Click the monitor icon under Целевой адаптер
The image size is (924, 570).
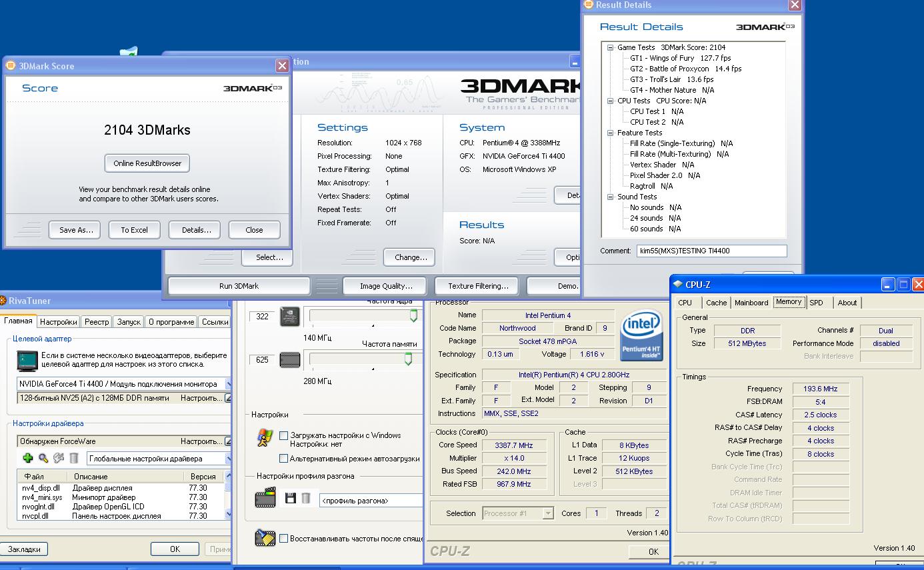click(x=27, y=361)
